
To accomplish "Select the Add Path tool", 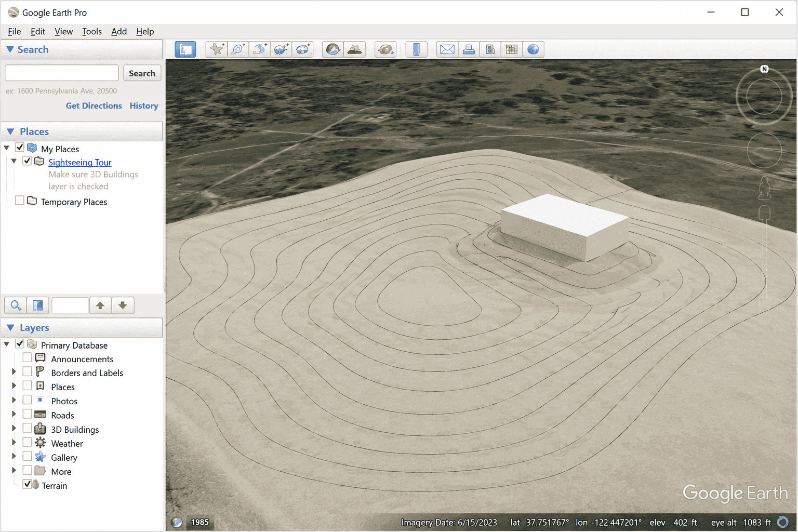I will coord(259,49).
